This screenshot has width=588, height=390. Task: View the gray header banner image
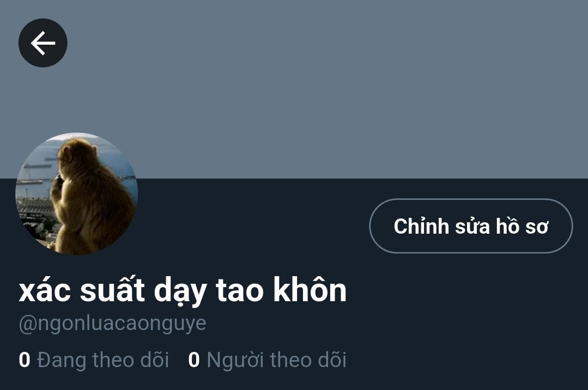[x=294, y=89]
